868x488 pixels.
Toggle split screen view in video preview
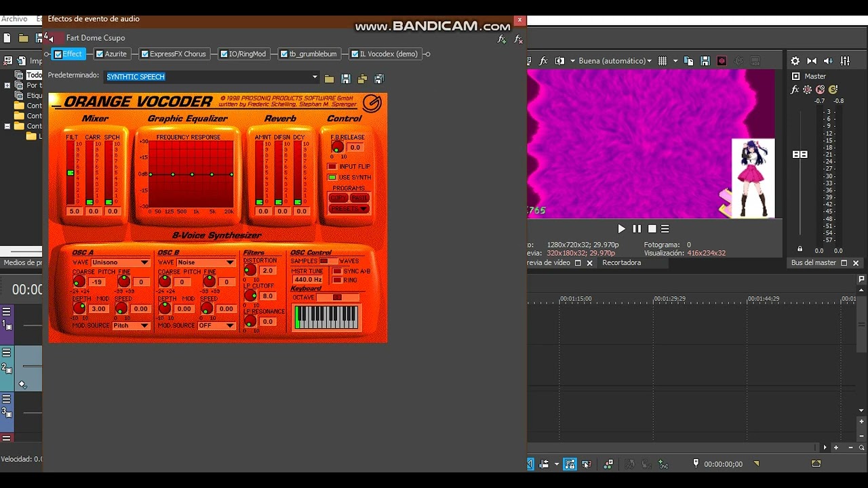pyautogui.click(x=559, y=61)
